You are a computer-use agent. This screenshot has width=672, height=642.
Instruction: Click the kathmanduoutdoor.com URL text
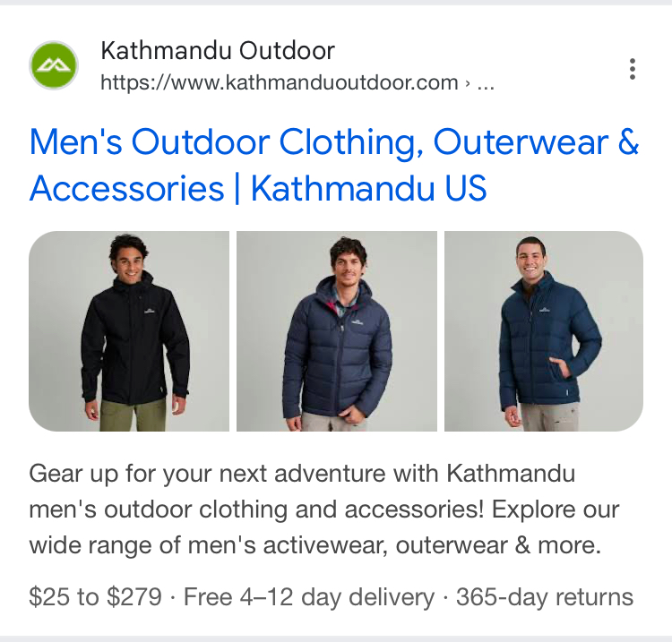coord(280,82)
